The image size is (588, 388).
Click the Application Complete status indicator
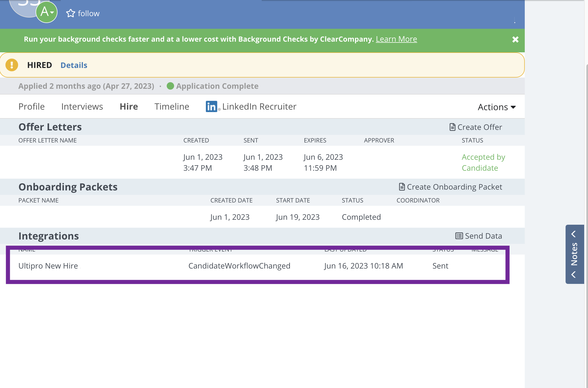[212, 86]
